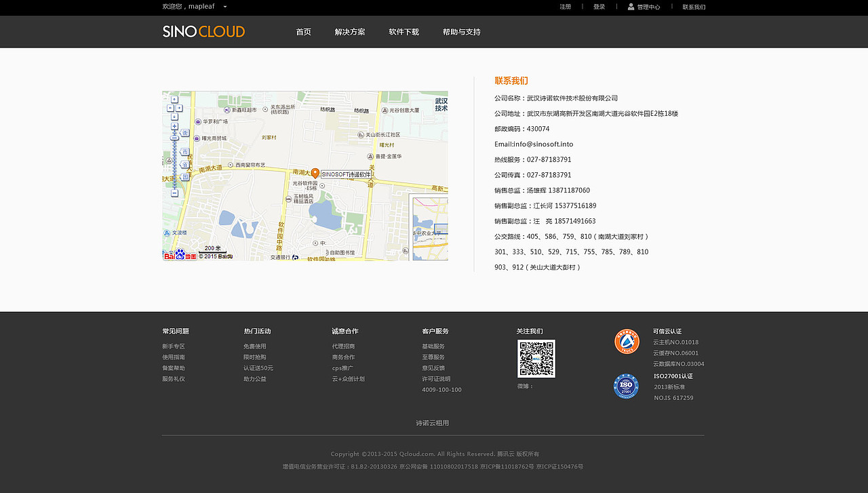
Task: Set map zoom to 省 province level
Action: [186, 164]
